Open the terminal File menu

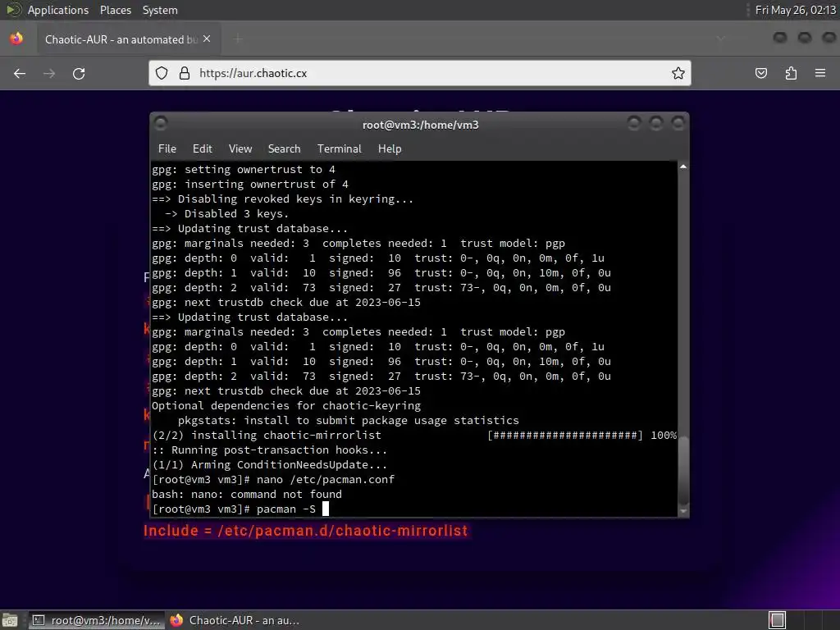[x=167, y=149]
